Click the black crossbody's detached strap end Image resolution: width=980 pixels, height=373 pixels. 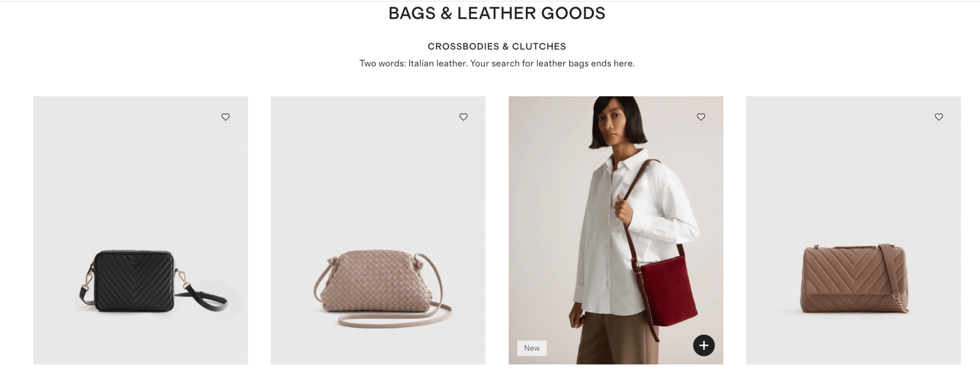[x=206, y=297]
